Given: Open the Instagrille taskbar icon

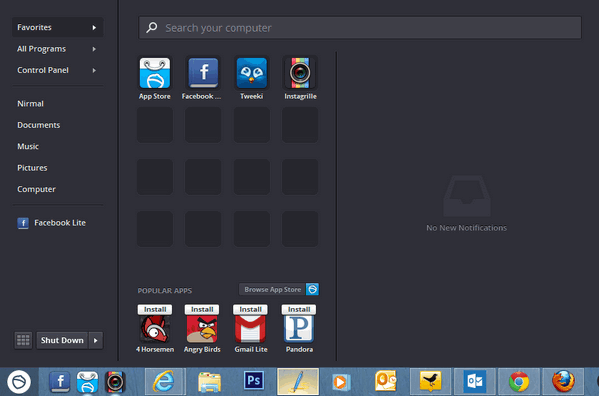Looking at the screenshot, I should point(115,381).
